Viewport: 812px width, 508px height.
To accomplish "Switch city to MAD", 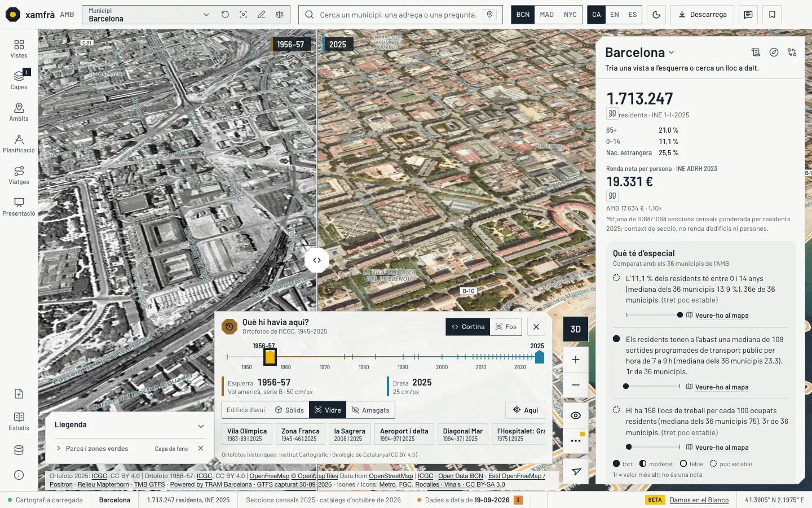I will tap(546, 15).
